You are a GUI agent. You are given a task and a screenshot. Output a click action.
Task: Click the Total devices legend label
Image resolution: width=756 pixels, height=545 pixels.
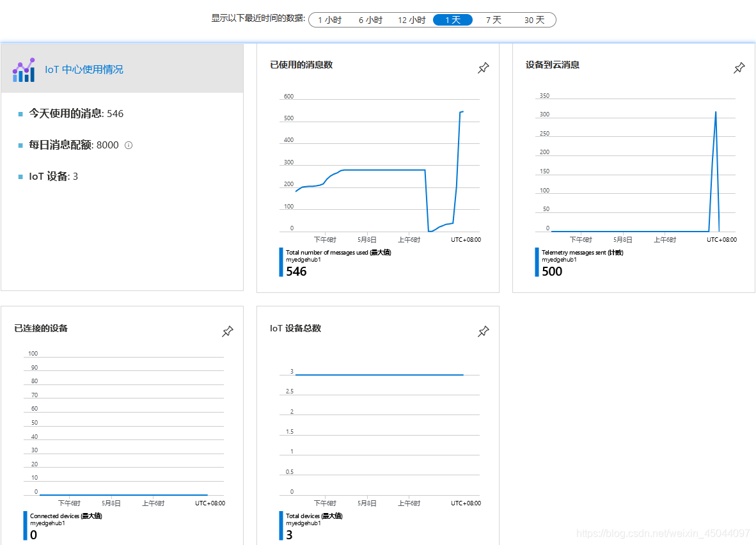pyautogui.click(x=314, y=516)
